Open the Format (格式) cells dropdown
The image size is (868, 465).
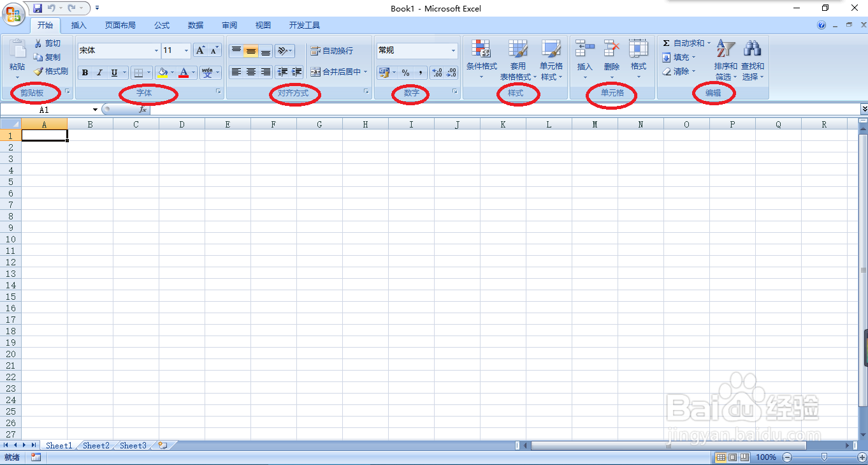(639, 59)
